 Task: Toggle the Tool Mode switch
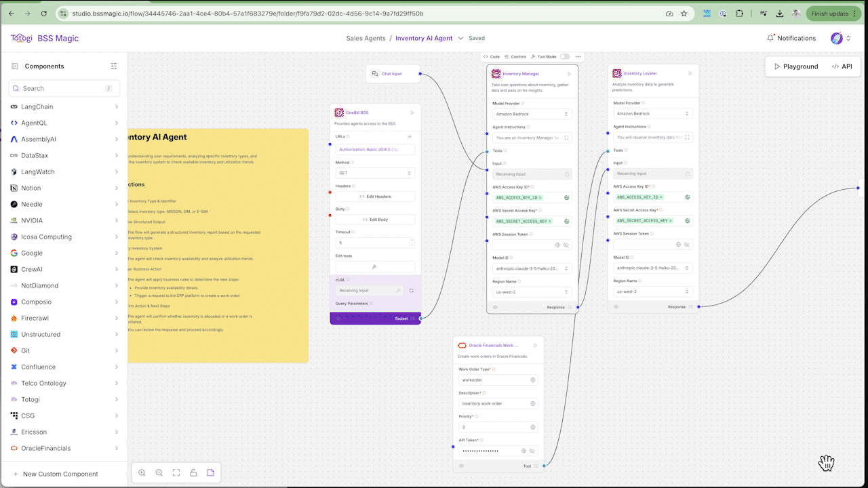pyautogui.click(x=564, y=57)
